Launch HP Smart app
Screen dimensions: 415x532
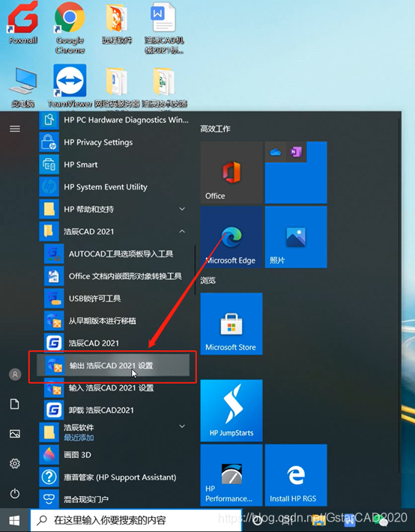(x=115, y=165)
